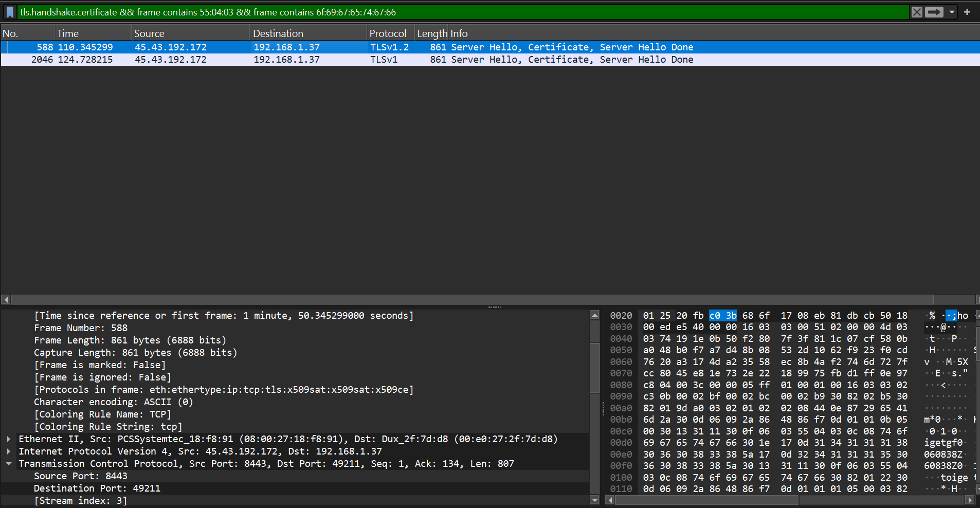
Task: Select packet number 588 row
Action: click(490, 47)
